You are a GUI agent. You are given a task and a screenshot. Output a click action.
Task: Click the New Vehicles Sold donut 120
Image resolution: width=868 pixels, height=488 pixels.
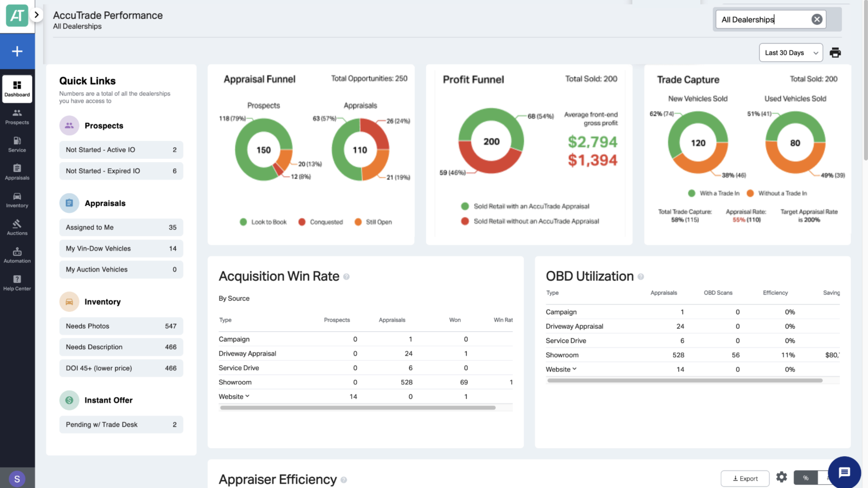[x=698, y=143]
